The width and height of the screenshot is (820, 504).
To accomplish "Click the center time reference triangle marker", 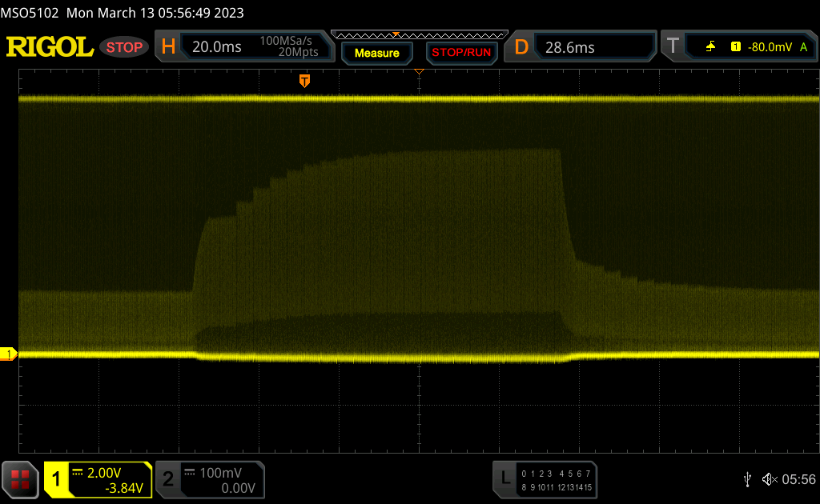I will coord(419,71).
